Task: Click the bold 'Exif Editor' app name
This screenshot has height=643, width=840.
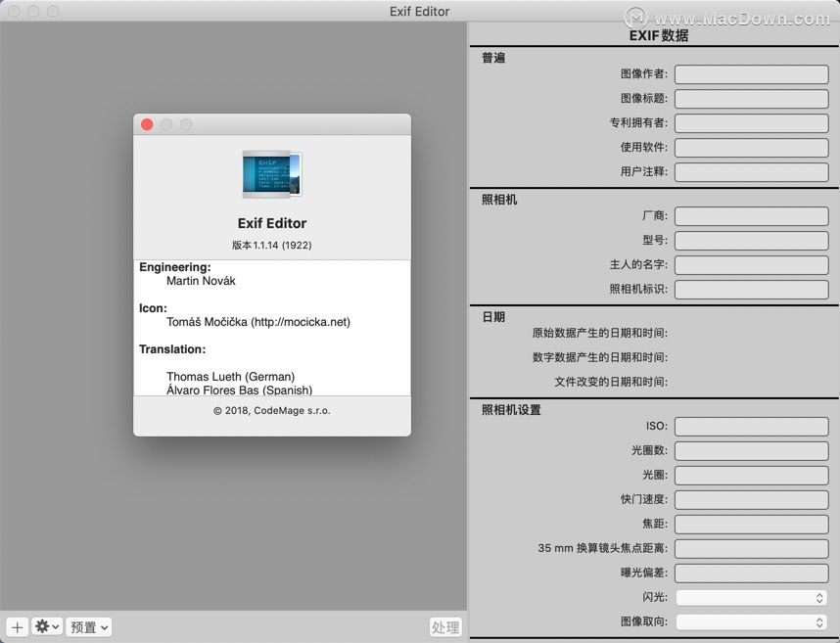Action: click(x=272, y=223)
